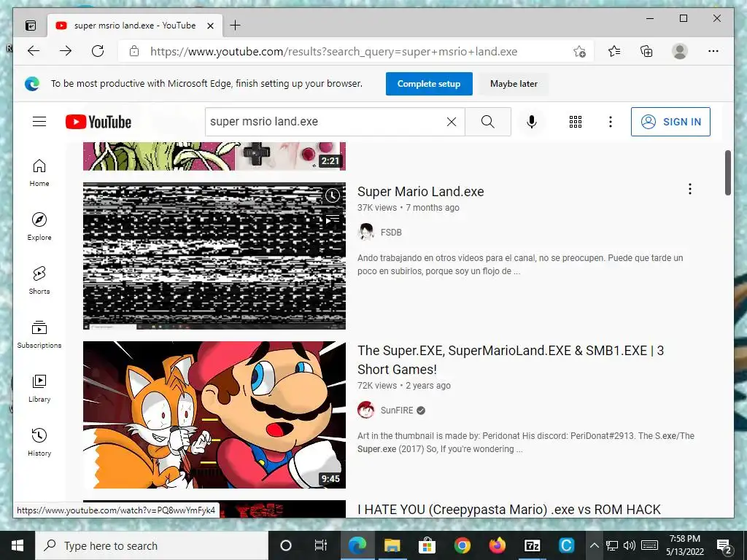Open action menu for Super Mario Land.exe
This screenshot has width=747, height=560.
point(690,189)
